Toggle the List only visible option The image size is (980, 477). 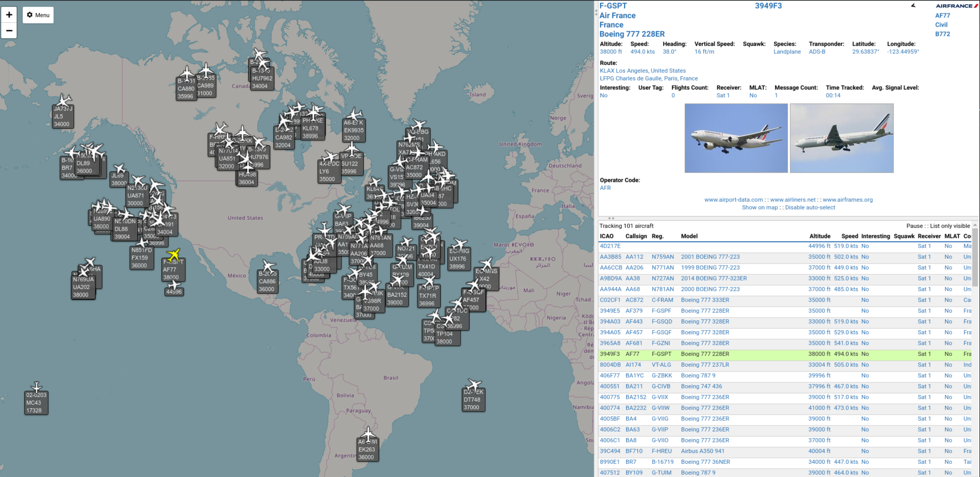click(950, 226)
